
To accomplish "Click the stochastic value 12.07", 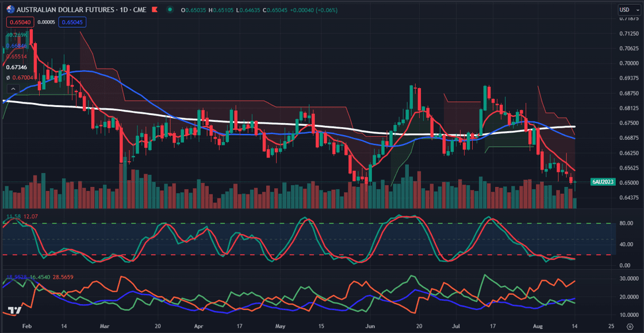I will 30,216.
